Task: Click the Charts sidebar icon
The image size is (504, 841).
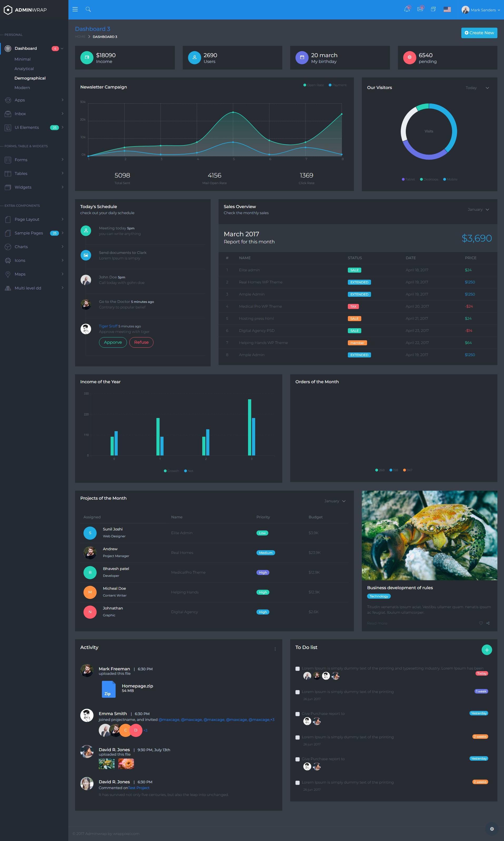Action: coord(8,247)
